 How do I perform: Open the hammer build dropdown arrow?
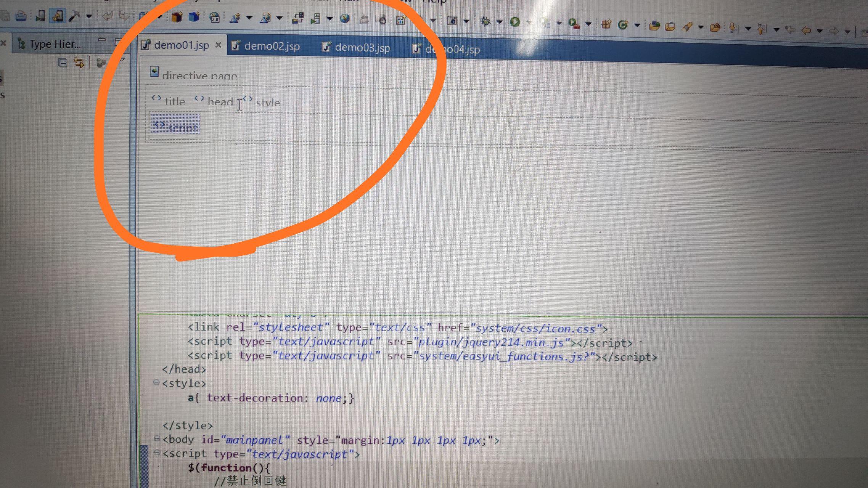tap(89, 16)
